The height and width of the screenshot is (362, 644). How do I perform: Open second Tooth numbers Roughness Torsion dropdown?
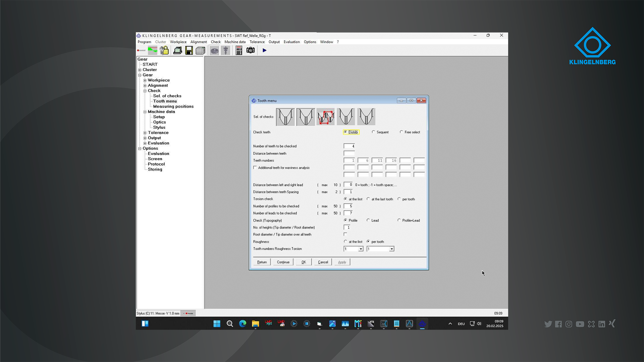tap(391, 249)
